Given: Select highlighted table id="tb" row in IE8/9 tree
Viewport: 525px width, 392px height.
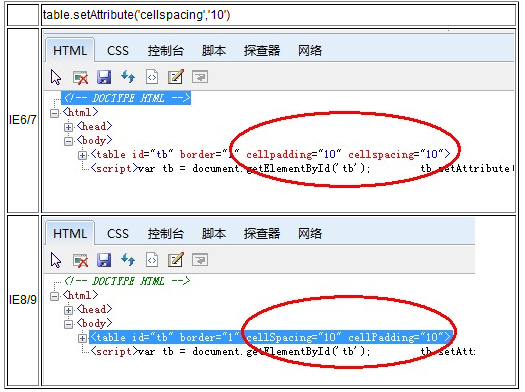Looking at the screenshot, I should coord(271,337).
